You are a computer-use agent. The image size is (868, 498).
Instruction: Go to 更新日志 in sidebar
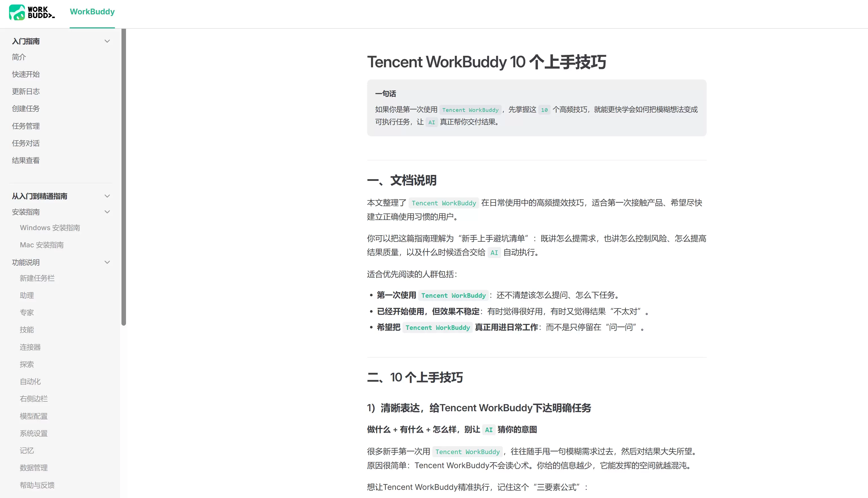[x=26, y=91]
